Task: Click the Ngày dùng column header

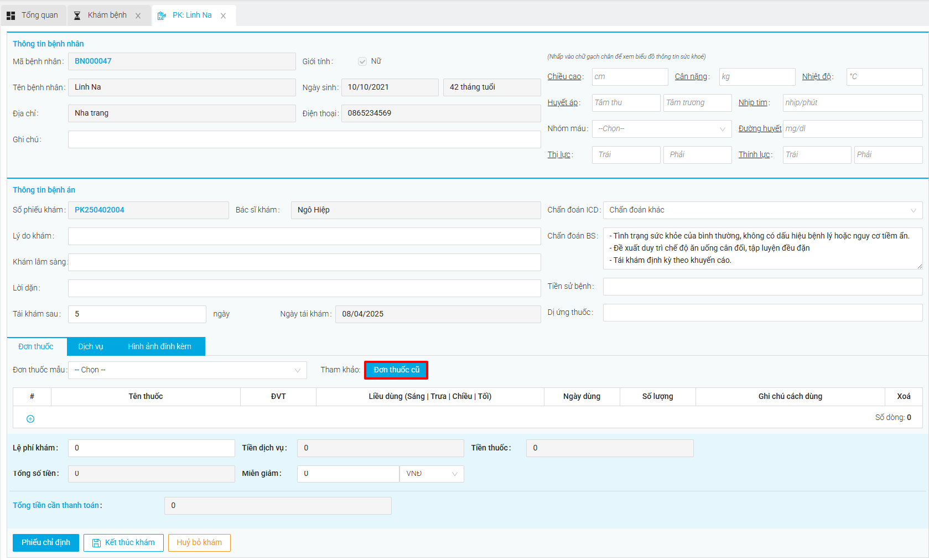Action: (582, 397)
